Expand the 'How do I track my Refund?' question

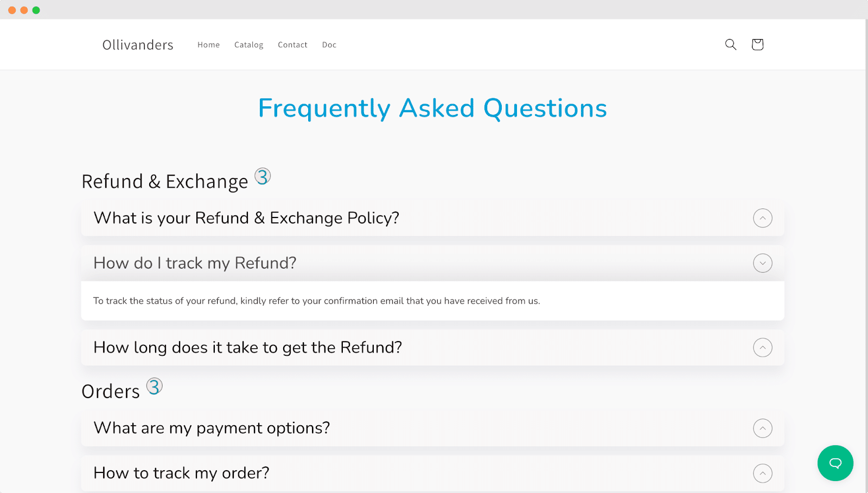coord(763,263)
